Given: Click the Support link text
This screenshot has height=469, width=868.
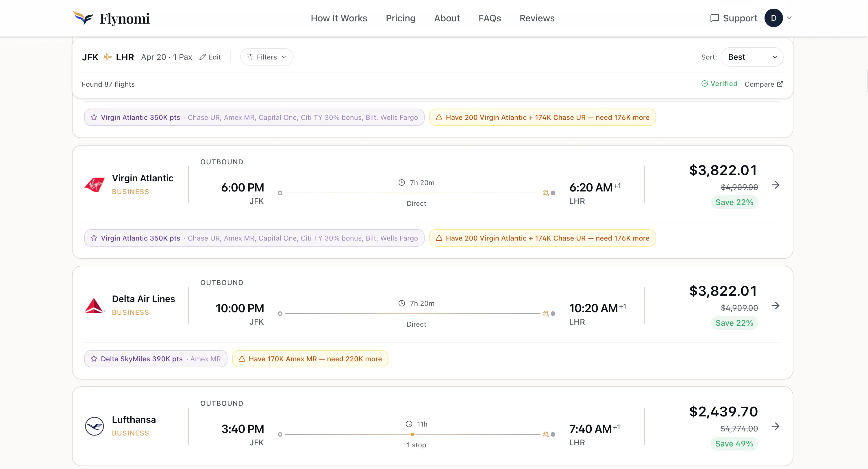Looking at the screenshot, I should point(740,18).
